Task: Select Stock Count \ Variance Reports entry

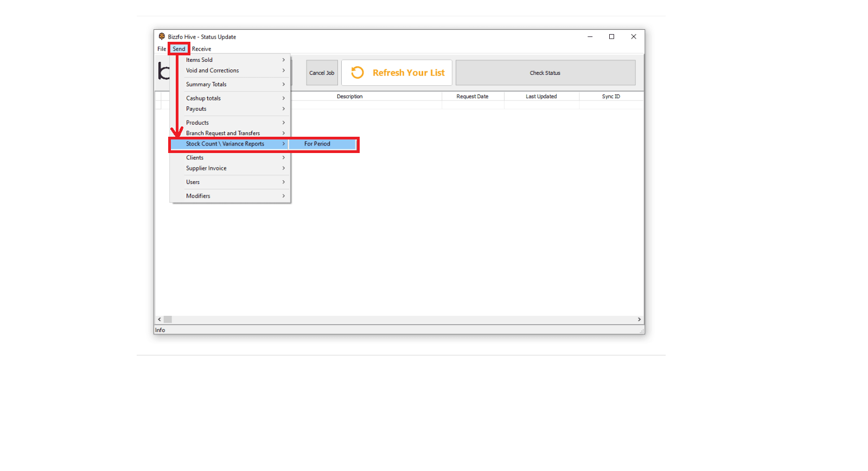Action: (x=230, y=144)
